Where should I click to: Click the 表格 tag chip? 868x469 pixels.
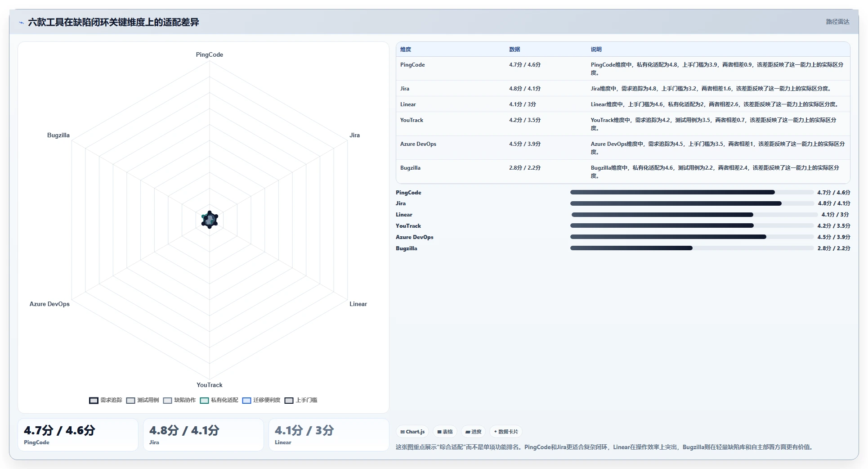point(445,432)
